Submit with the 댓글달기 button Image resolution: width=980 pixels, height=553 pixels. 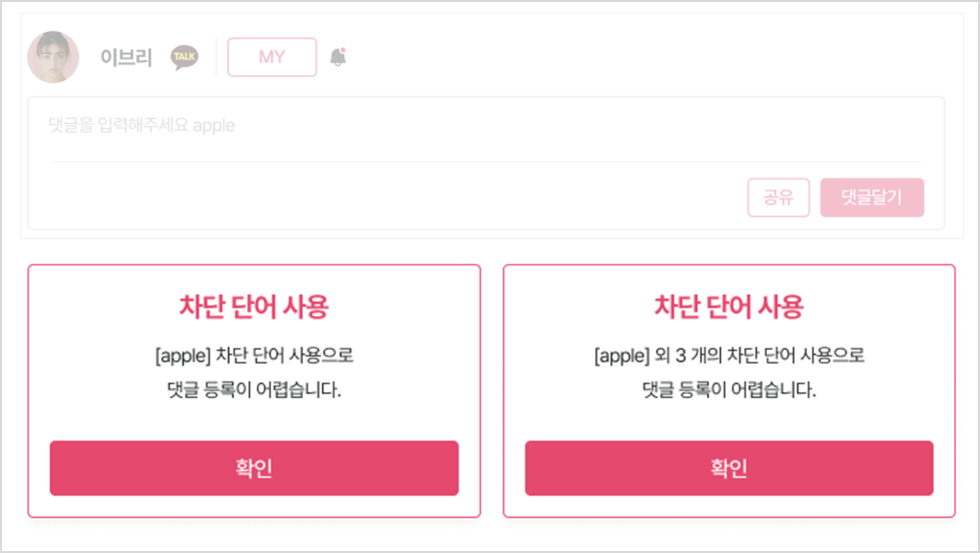coord(871,197)
